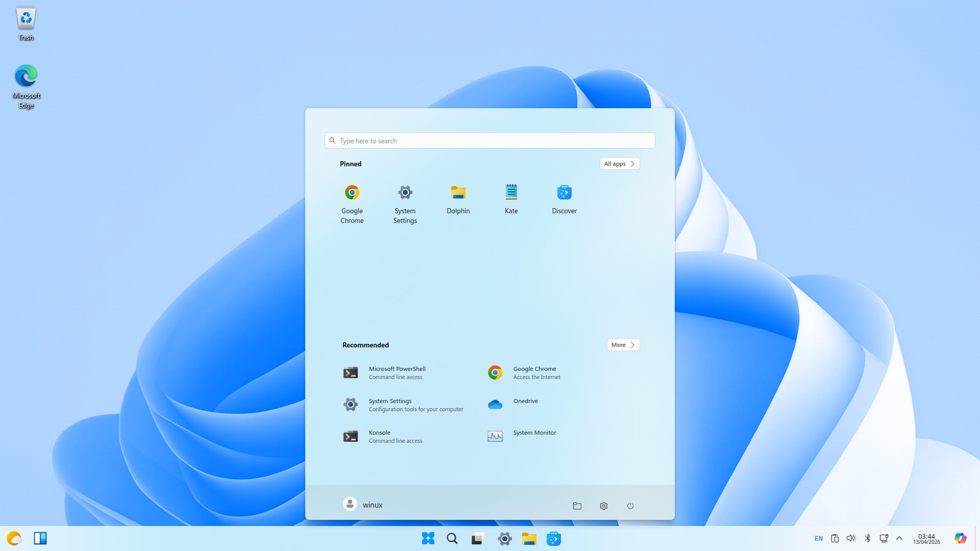Open settings gear in start menu footer
Image resolution: width=980 pixels, height=551 pixels.
[x=604, y=506]
